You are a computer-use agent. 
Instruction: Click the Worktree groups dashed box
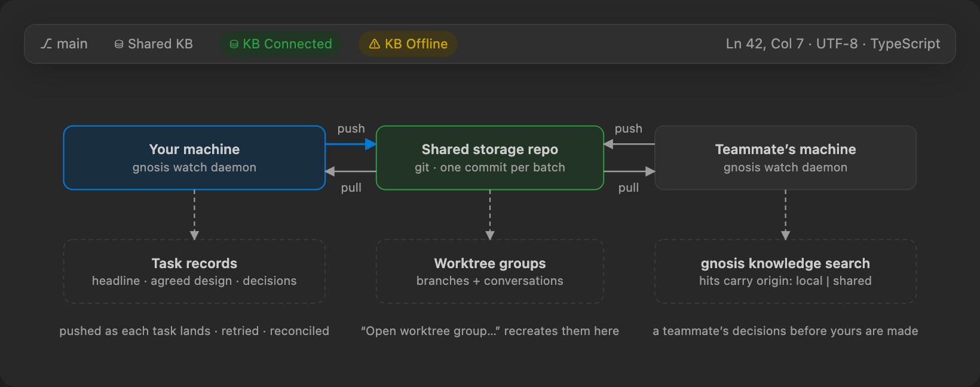pos(490,272)
